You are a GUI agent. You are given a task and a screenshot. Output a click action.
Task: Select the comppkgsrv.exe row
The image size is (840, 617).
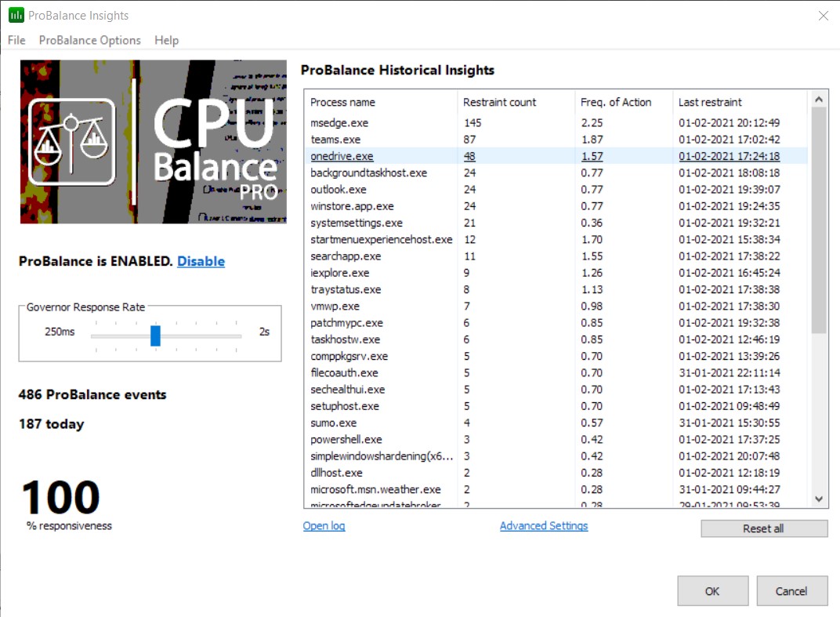tap(556, 356)
